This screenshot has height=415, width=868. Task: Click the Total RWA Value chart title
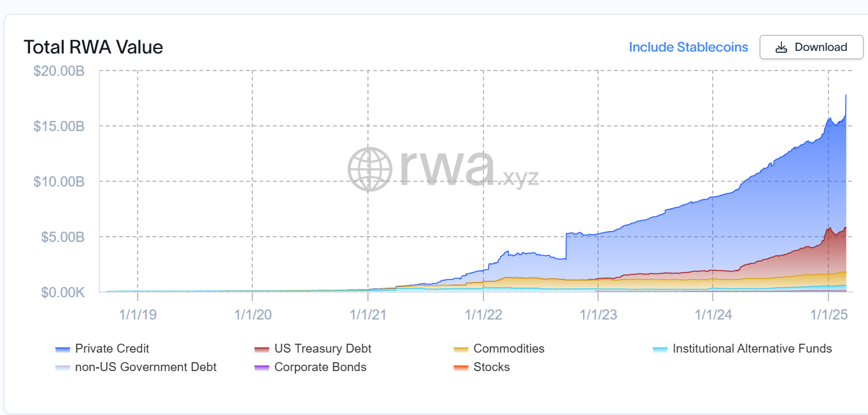pos(93,47)
